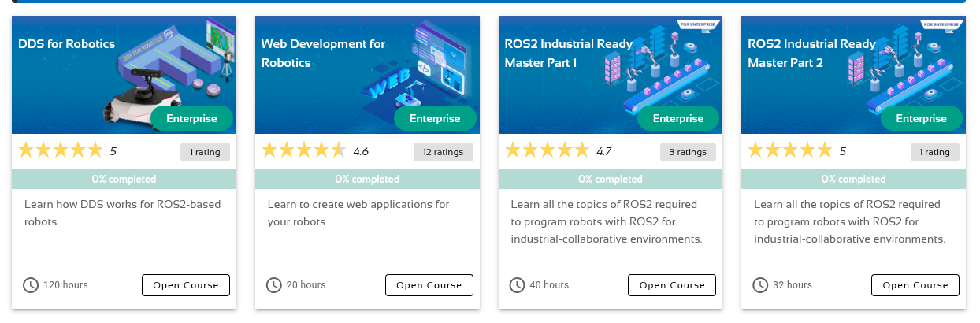Click DDS for Robotics course thumbnail
Viewport: 980px width, 323px height.
pos(124,75)
